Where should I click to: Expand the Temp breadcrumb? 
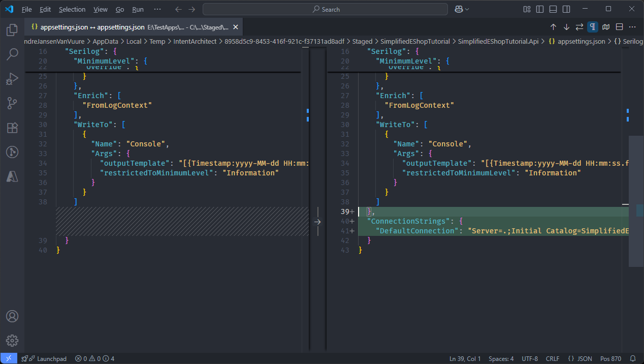157,42
